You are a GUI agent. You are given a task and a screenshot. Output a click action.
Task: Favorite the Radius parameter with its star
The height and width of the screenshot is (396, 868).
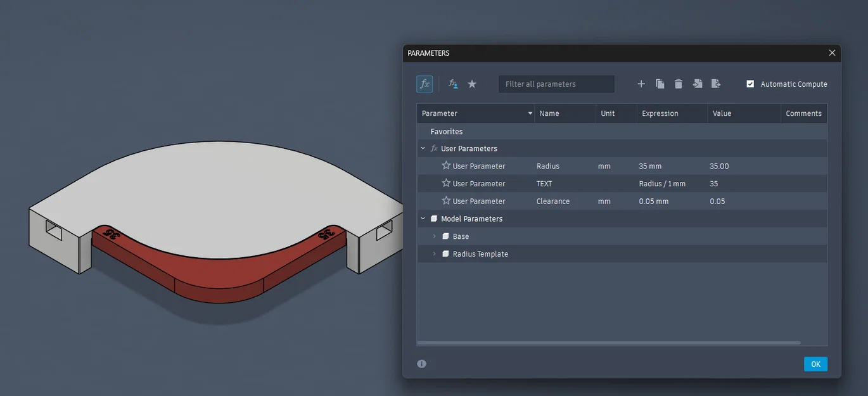[446, 165]
